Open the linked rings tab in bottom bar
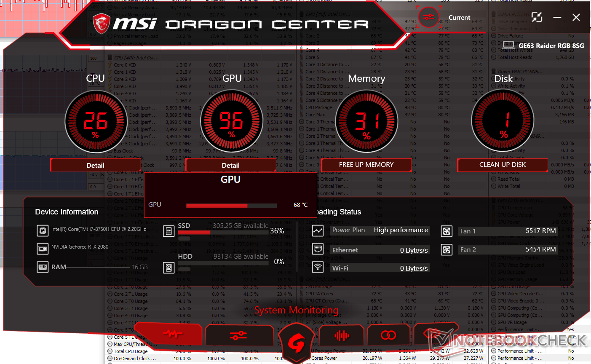Viewport: 591px width, 364px height. (x=388, y=335)
